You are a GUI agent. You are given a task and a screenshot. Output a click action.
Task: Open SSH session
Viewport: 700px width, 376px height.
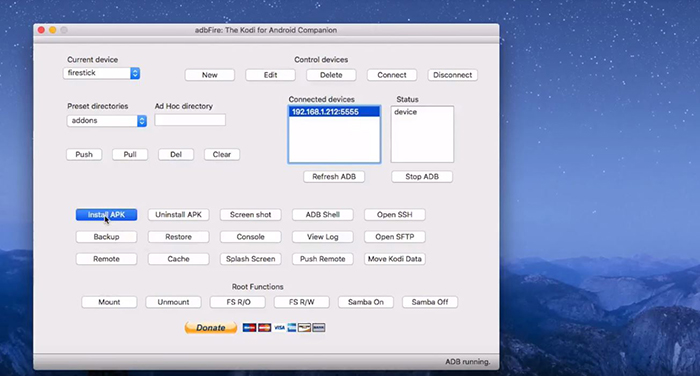click(x=395, y=215)
